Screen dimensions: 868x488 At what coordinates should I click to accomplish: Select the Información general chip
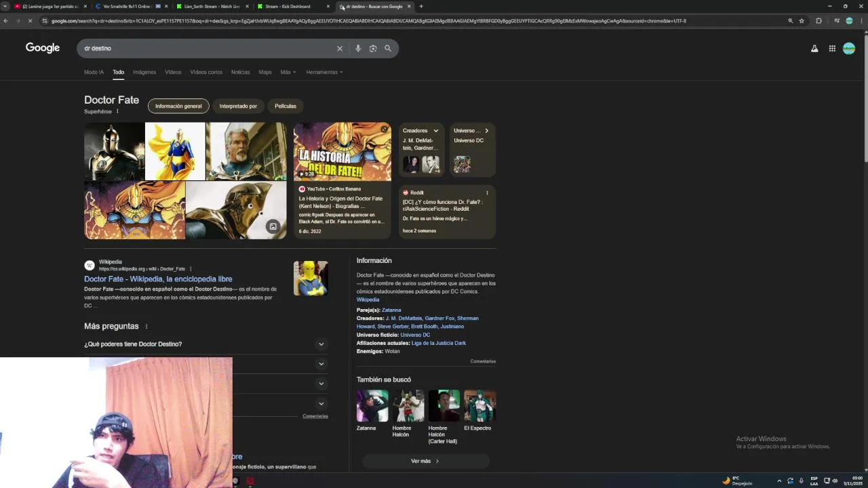(x=178, y=106)
